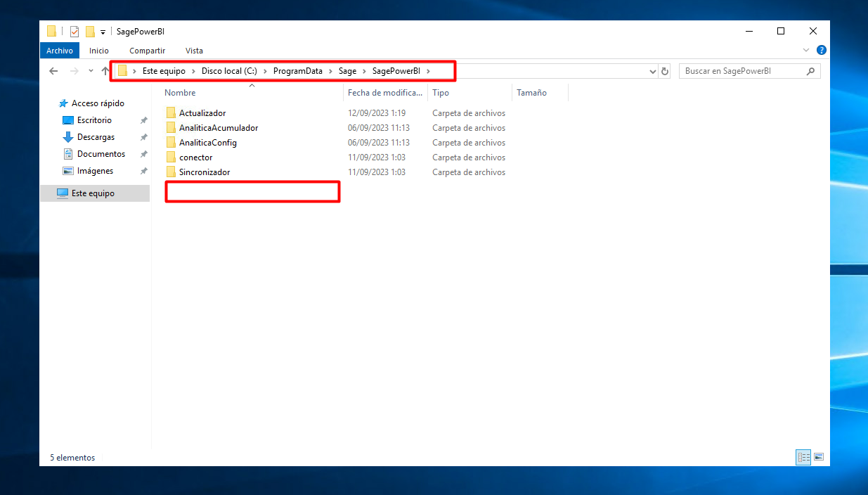Select the AnaliticaConfig folder icon

[x=171, y=143]
